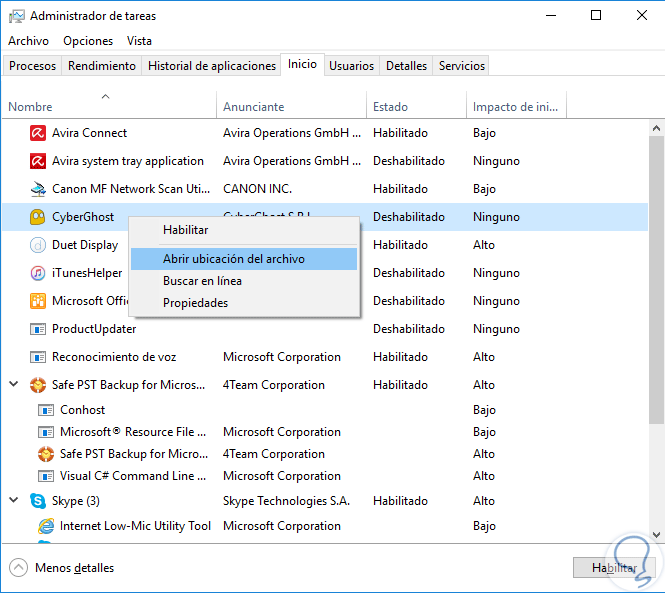Maximize the Administrador de tareas window

[x=596, y=15]
